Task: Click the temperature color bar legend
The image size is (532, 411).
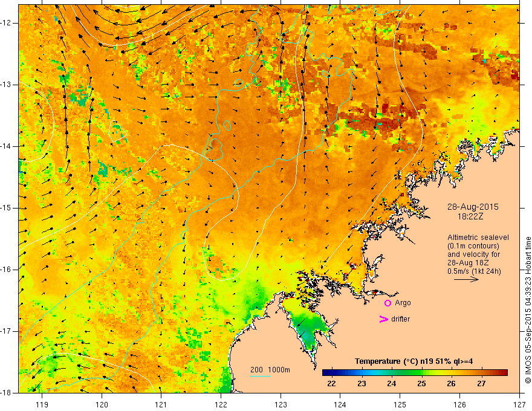Action: [415, 373]
